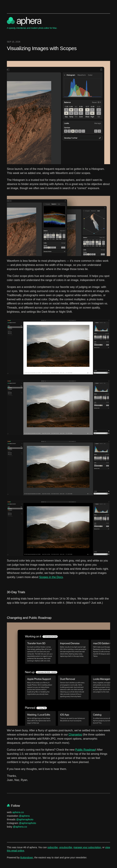The height and width of the screenshot is (868, 117).
Task: Click the tagline about speedy modern photo editor
Action: tap(32, 28)
